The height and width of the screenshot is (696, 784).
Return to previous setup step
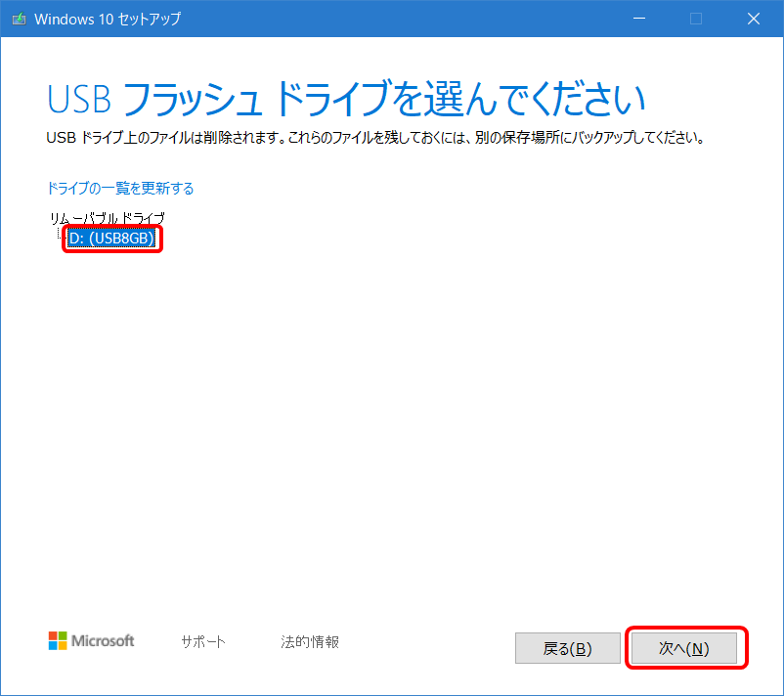tap(567, 647)
